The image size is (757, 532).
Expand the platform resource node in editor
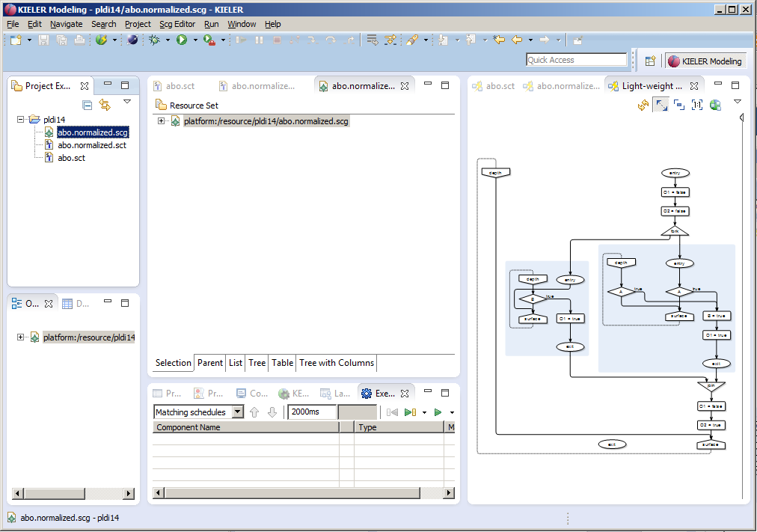162,120
